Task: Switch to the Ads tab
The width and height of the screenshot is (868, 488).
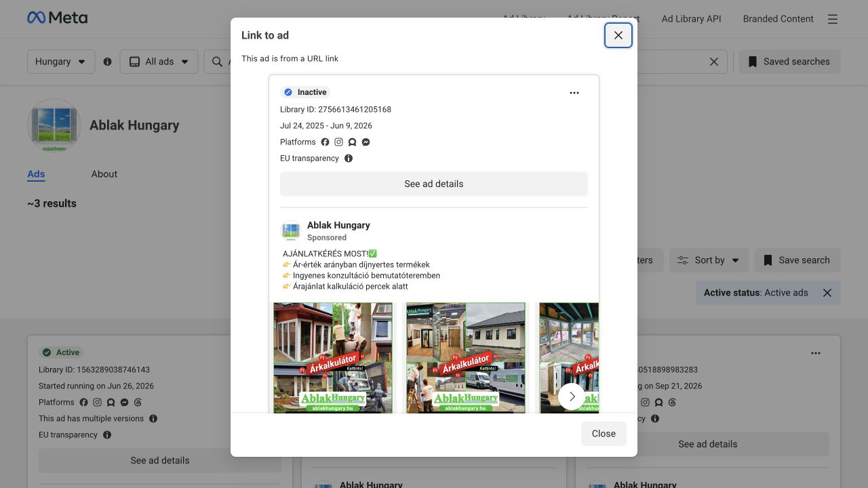Action: click(36, 174)
